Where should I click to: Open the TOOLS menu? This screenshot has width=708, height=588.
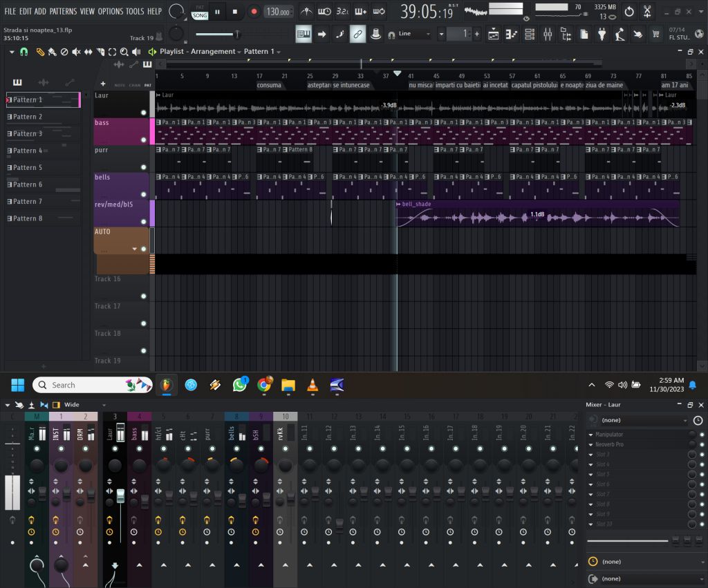135,12
